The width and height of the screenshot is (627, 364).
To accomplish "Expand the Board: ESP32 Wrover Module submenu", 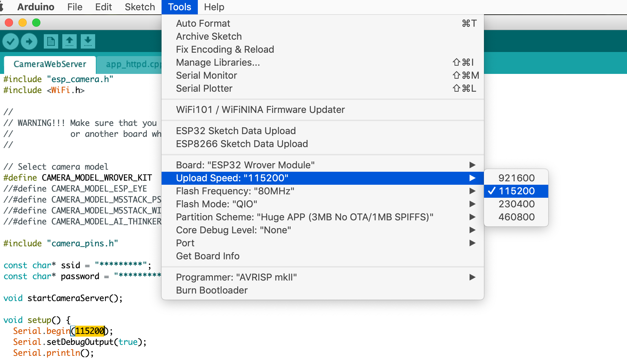I will [322, 165].
